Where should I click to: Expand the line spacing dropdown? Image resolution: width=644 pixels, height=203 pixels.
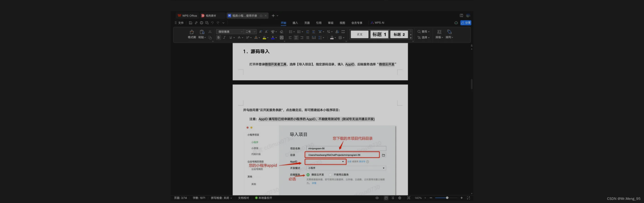[x=324, y=38]
